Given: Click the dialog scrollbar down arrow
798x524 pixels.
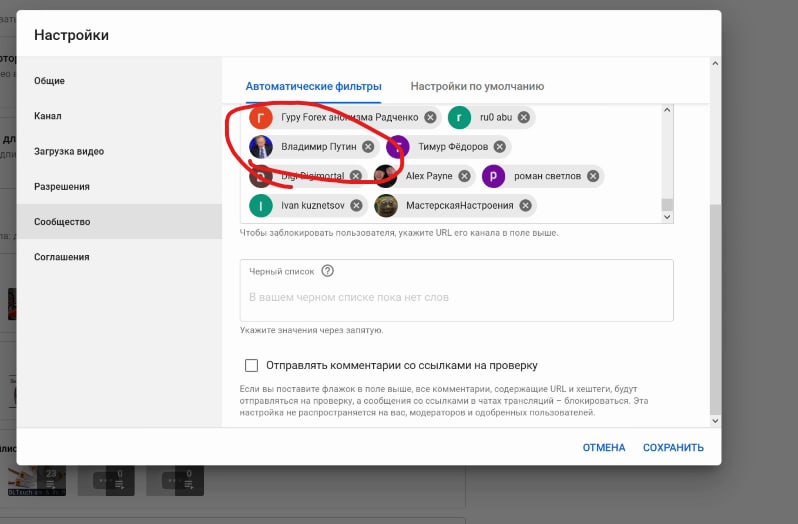Looking at the screenshot, I should click(715, 421).
